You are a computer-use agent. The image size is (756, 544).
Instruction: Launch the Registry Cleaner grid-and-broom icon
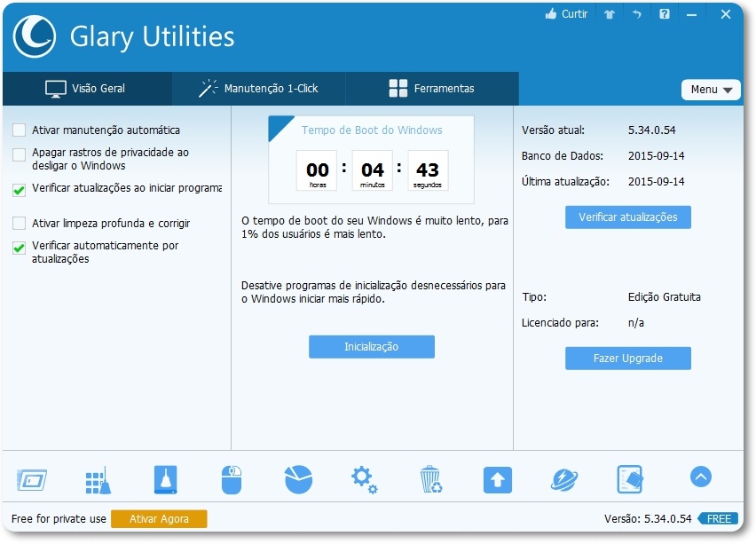pyautogui.click(x=98, y=480)
